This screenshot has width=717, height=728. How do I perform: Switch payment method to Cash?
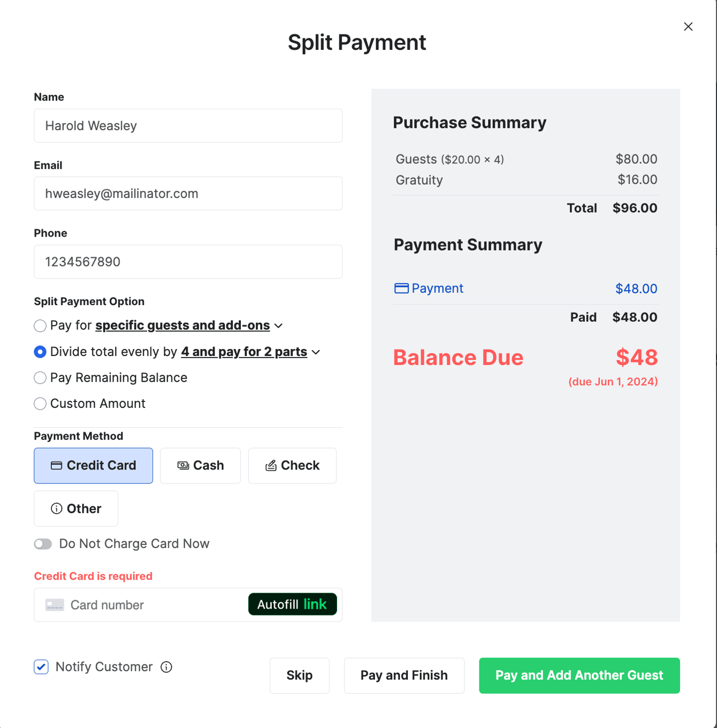(x=200, y=466)
